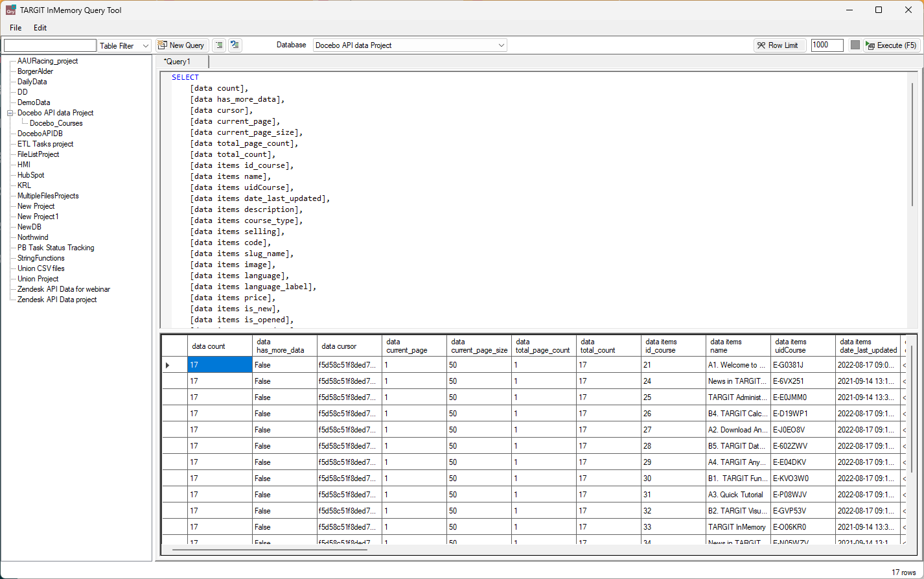Select the Docebo_Courses table
The width and height of the screenshot is (924, 579).
pyautogui.click(x=56, y=123)
